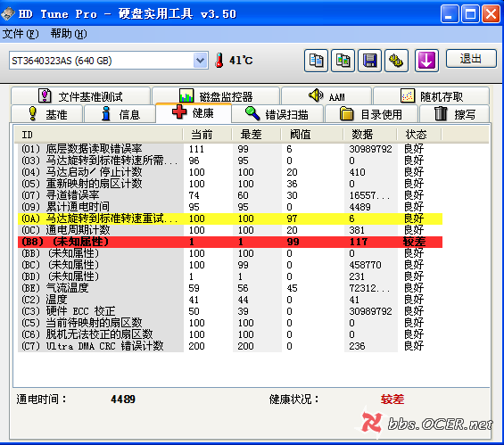Image resolution: width=504 pixels, height=445 pixels.
Task: Click the copy screenshot to clipboard icon
Action: pos(343,61)
